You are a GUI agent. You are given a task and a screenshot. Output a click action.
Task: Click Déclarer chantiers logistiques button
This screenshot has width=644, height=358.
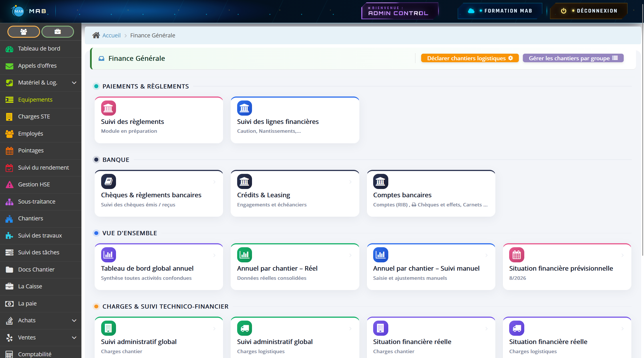pos(470,58)
